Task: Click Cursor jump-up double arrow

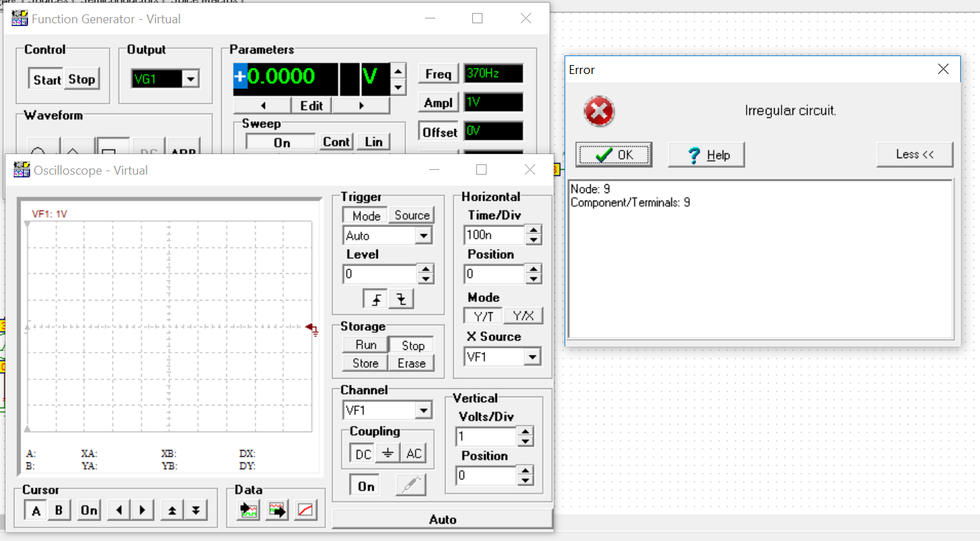Action: pos(172,510)
